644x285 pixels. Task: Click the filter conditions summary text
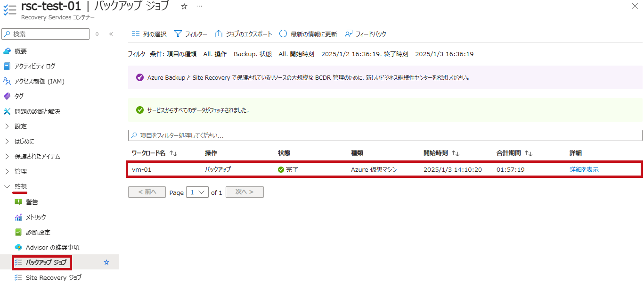tap(301, 54)
